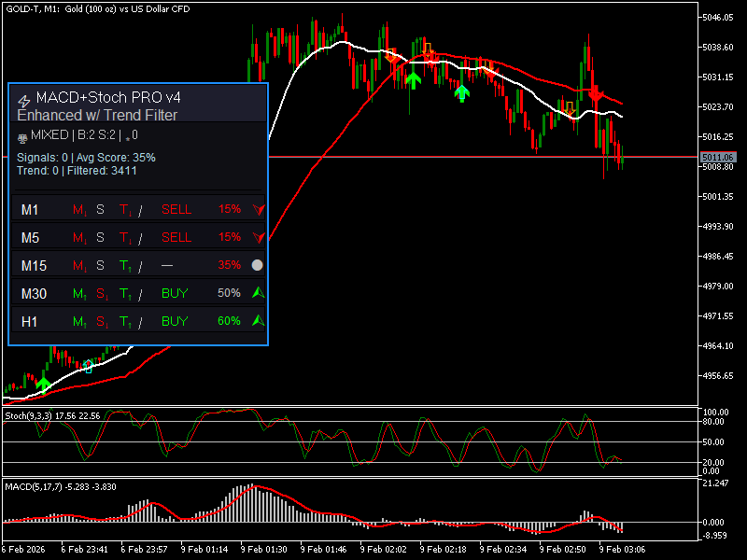This screenshot has height=560, width=747.
Task: Select the M30 timeframe label in panel
Action: click(34, 293)
